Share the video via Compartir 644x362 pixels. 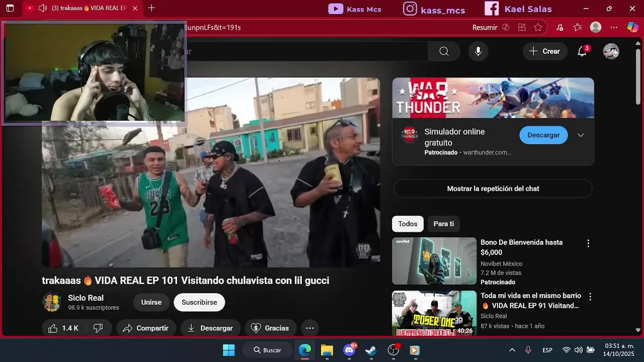coord(146,328)
